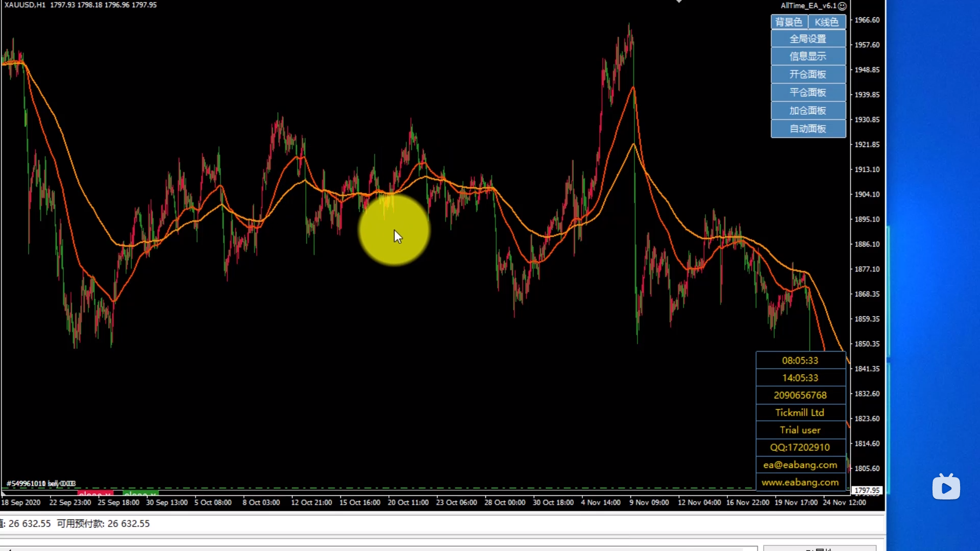Open the 开仓面板 open position panel
Image resolution: width=980 pixels, height=551 pixels.
coord(807,74)
